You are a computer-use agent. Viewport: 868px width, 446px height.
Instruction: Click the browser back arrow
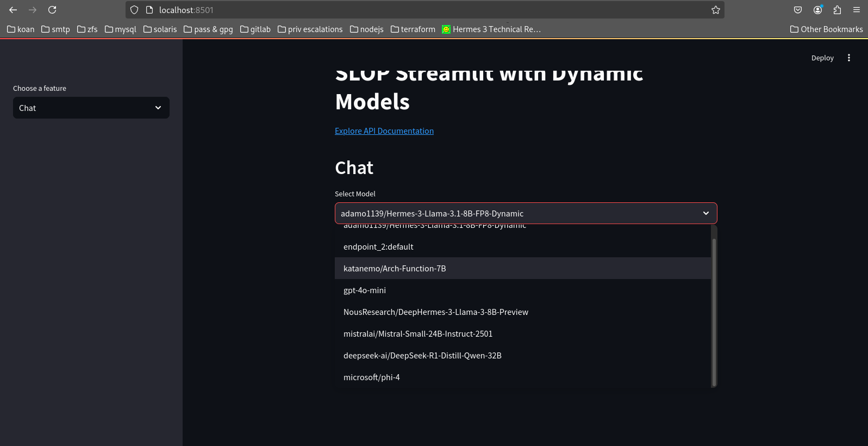click(x=13, y=10)
